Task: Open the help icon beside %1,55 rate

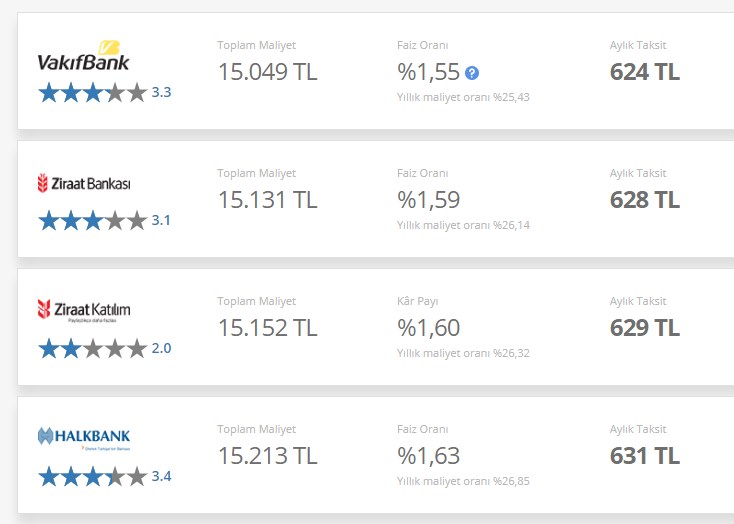Action: tap(472, 73)
